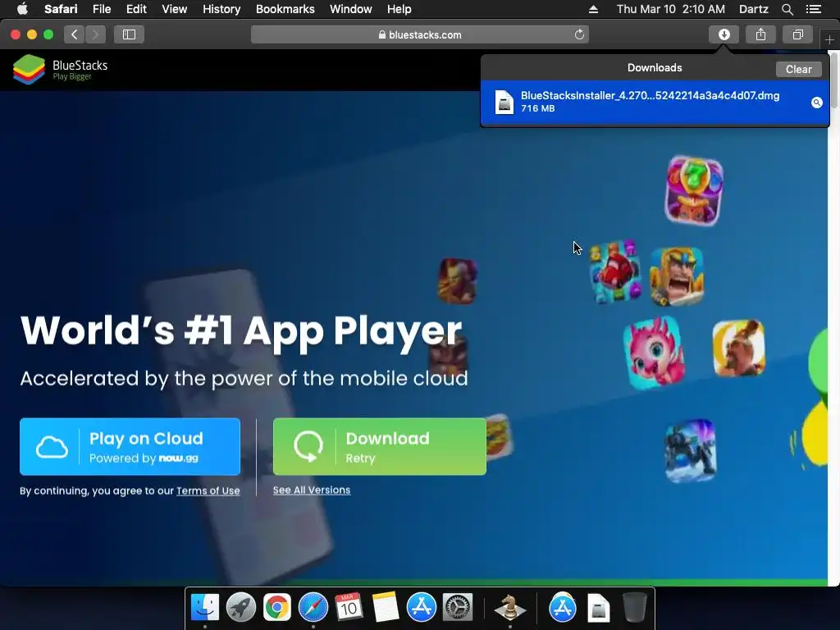Open the Terms of Use link
840x630 pixels.
208,491
